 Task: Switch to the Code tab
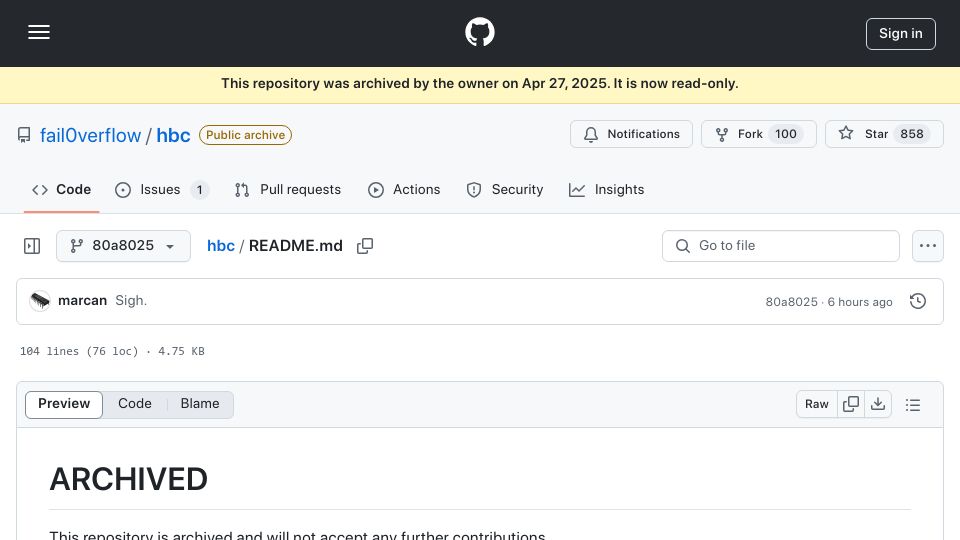tap(61, 190)
